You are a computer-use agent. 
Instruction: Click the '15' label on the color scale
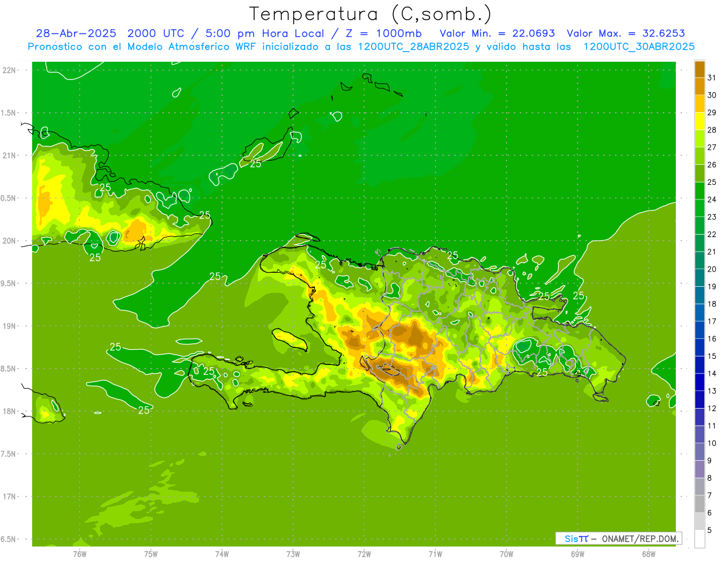(x=712, y=356)
